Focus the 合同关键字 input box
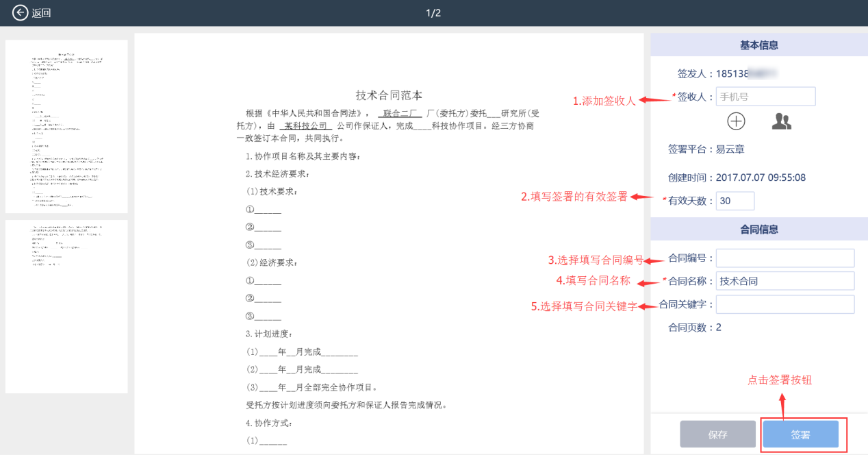Screen dimensions: 868x455 click(785, 304)
